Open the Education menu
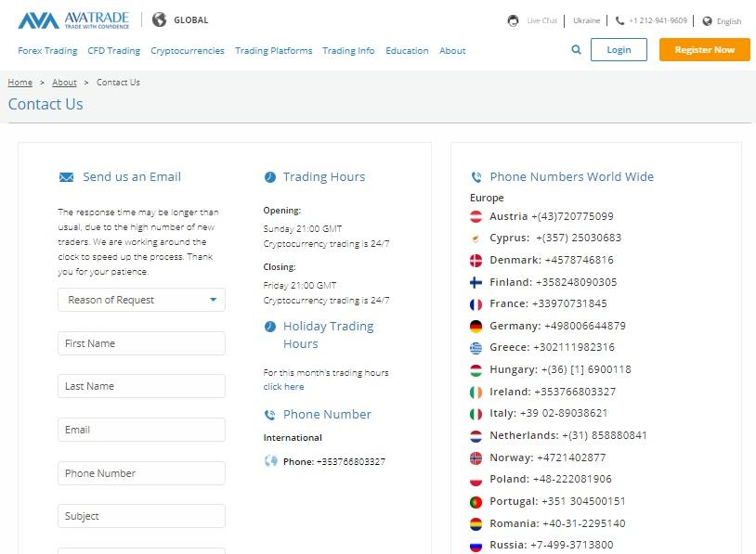Viewport: 756px width, 554px height. (x=407, y=50)
